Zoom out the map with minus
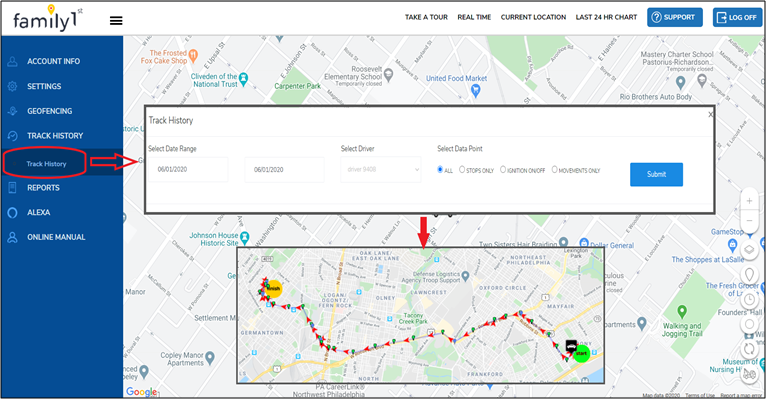The width and height of the screenshot is (766, 399). point(749,221)
